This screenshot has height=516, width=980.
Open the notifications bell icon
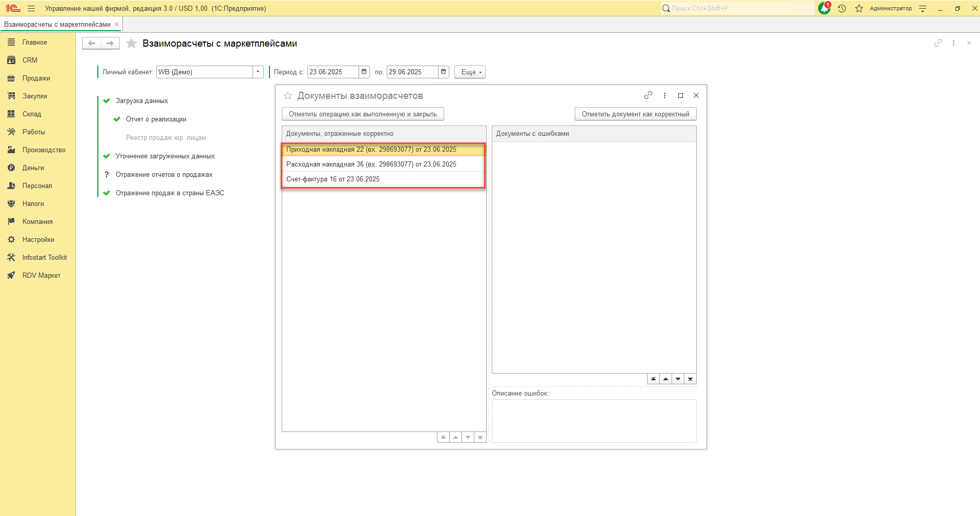[x=824, y=8]
